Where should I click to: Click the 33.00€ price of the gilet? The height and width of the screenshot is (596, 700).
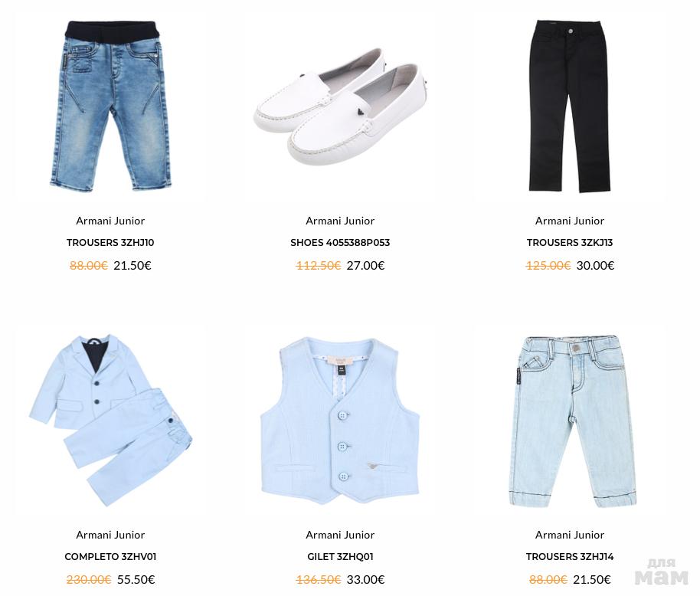365,579
